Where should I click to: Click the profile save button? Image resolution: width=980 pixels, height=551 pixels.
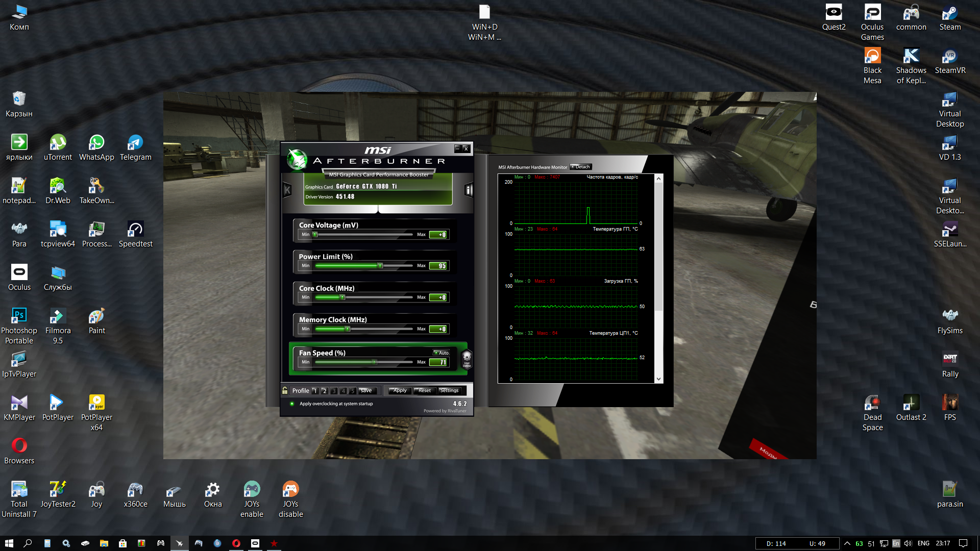(x=367, y=391)
